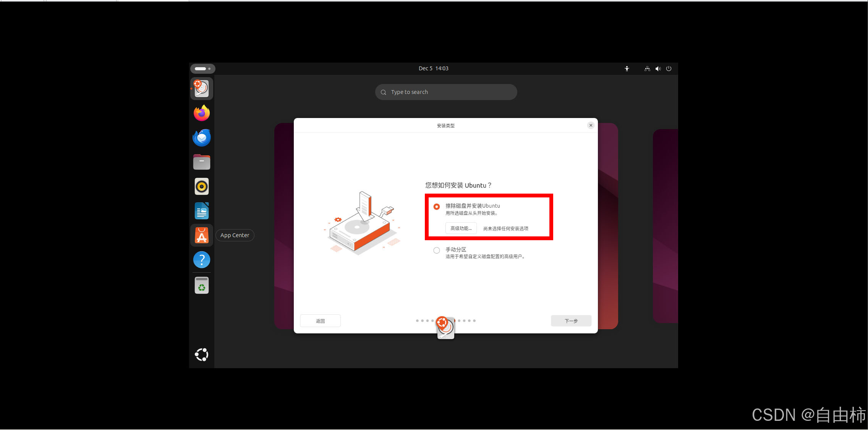Click 下一步 to continue installation
The height and width of the screenshot is (430, 868).
click(x=571, y=320)
